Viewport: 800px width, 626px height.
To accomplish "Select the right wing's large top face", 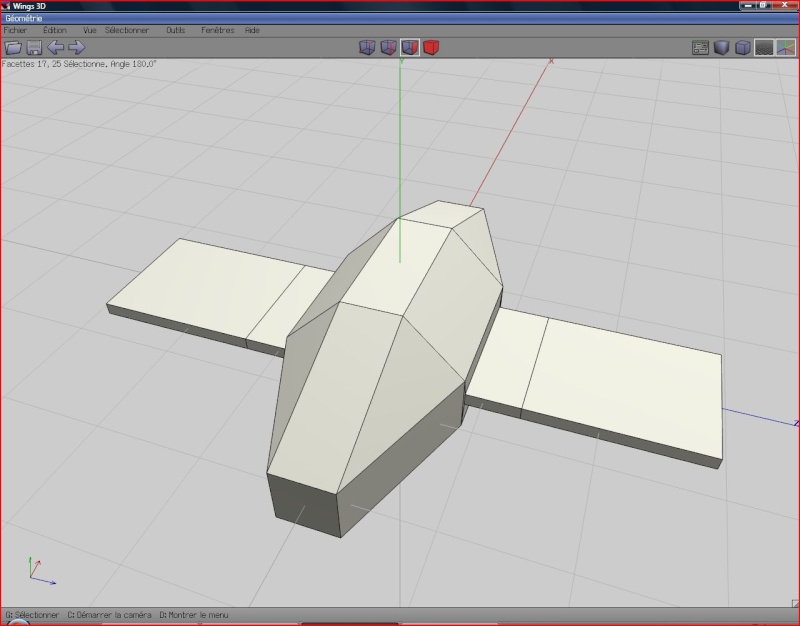I will [x=628, y=388].
